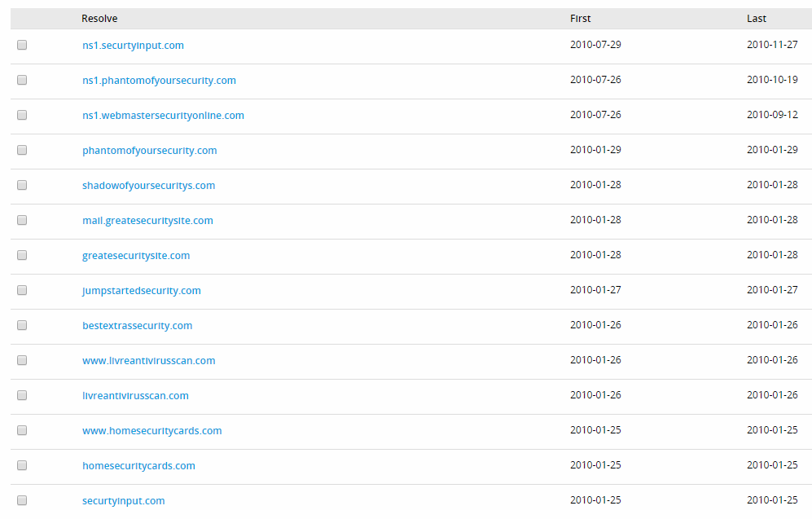Image resolution: width=812 pixels, height=519 pixels.
Task: Tick the ns1.webmastersecurityonline.com row checkbox
Action: (22, 115)
